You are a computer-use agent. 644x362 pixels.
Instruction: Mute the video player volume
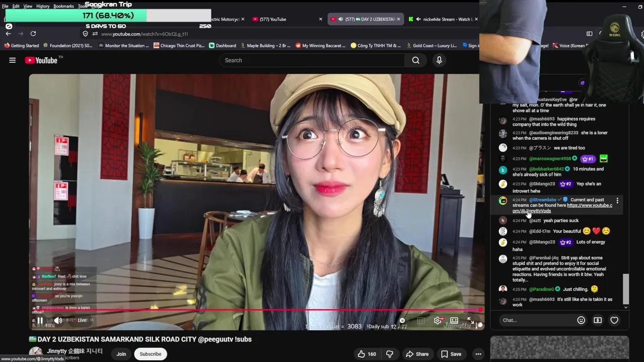(58, 320)
